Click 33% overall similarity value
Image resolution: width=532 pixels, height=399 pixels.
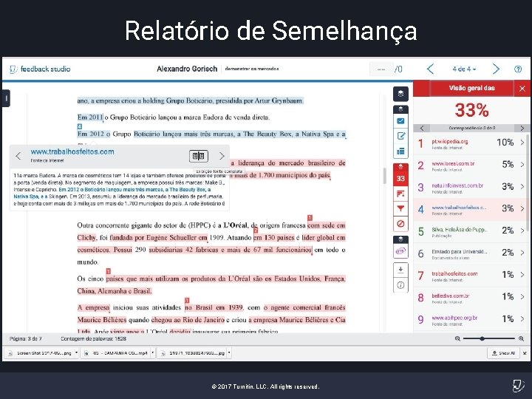[x=471, y=110]
